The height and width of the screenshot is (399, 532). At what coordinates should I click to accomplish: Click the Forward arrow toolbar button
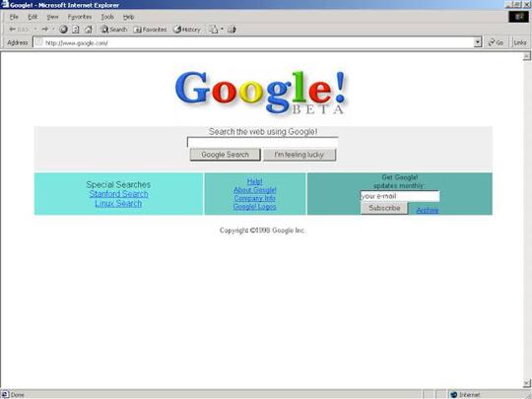coord(44,30)
